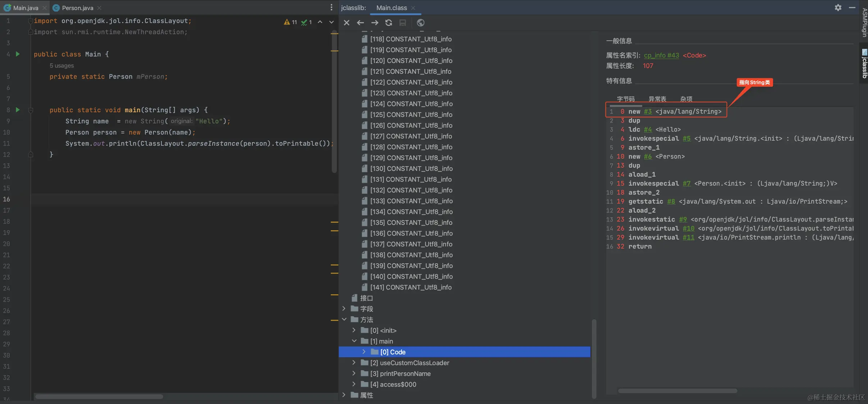868x404 pixels.
Task: Switch to the Main.java editor tab
Action: [x=26, y=8]
